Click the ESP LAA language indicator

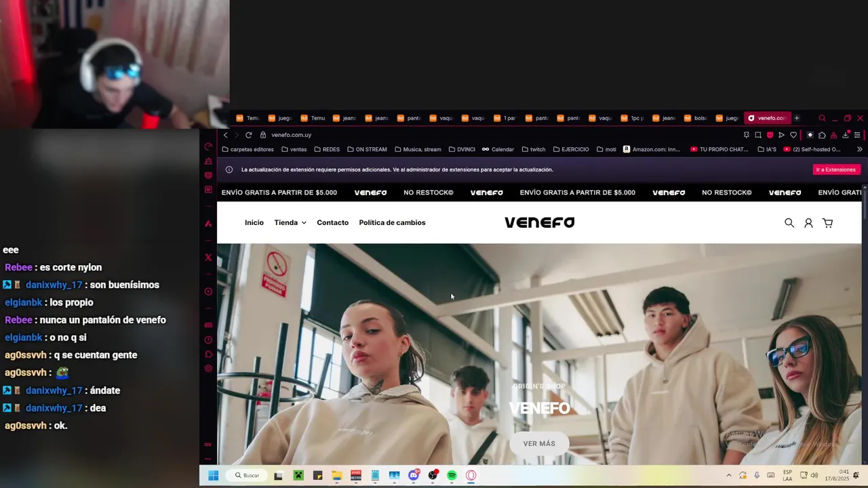[x=787, y=475]
